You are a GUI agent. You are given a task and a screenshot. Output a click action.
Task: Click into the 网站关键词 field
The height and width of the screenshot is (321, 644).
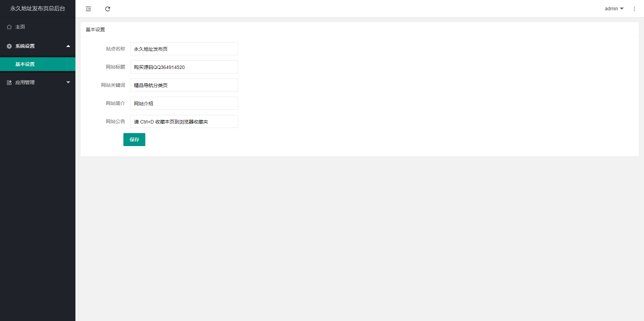[x=184, y=85]
